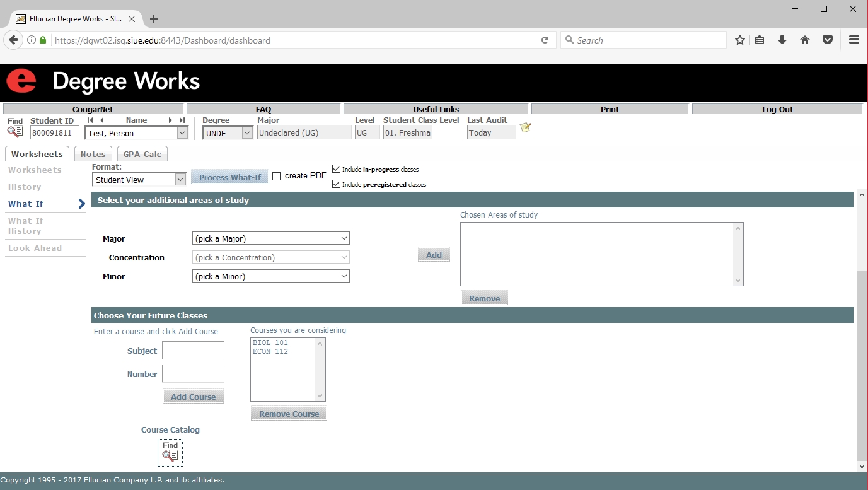Click the notes icon beside Last Audit

[x=525, y=128]
